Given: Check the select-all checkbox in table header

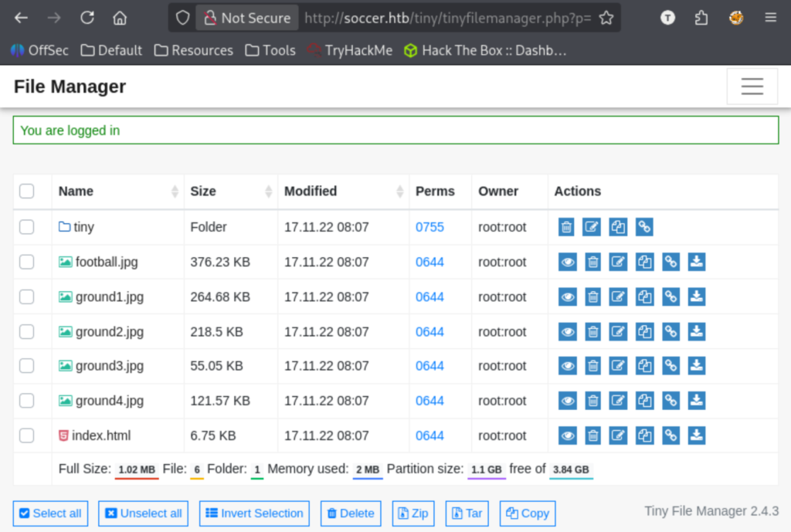Looking at the screenshot, I should point(27,191).
